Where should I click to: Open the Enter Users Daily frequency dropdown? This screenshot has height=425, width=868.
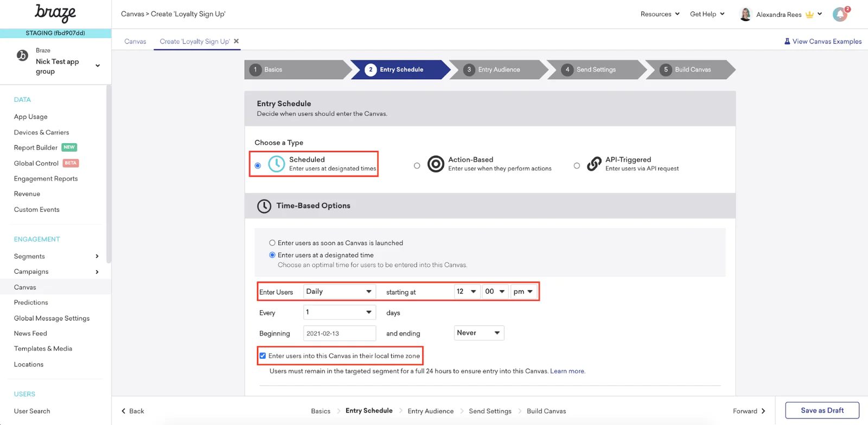pyautogui.click(x=340, y=292)
